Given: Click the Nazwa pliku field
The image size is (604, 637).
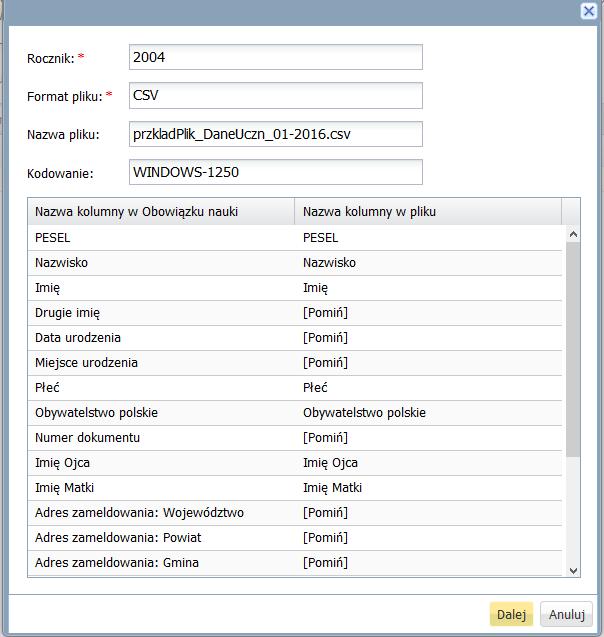Looking at the screenshot, I should (276, 134).
